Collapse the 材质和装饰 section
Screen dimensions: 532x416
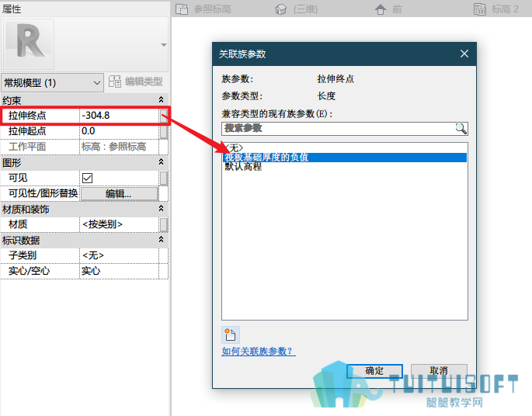tap(162, 209)
